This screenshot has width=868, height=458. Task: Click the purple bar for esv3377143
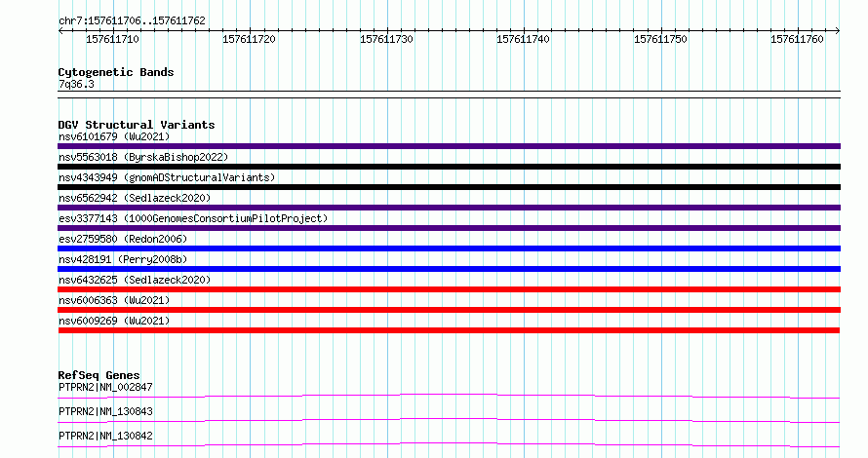coord(449,228)
